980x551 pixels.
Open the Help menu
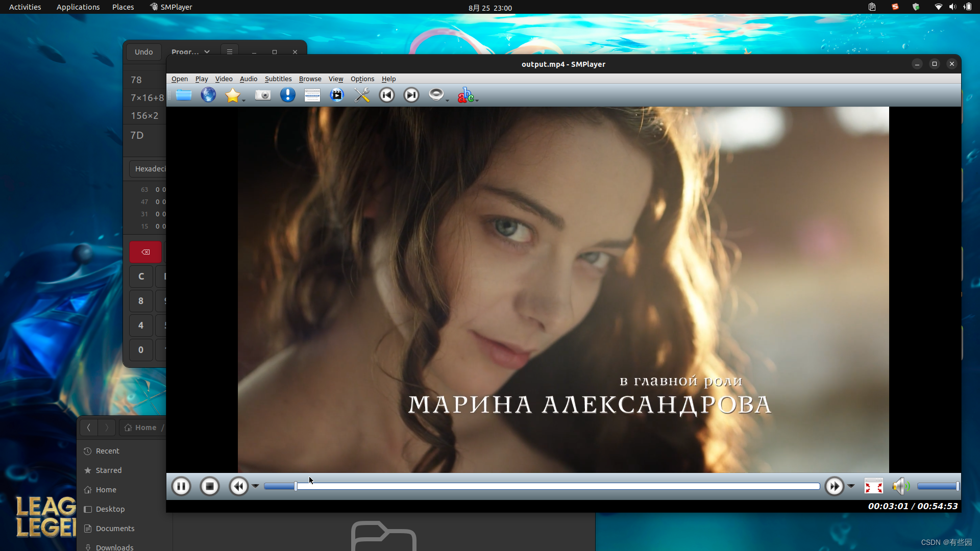(389, 79)
